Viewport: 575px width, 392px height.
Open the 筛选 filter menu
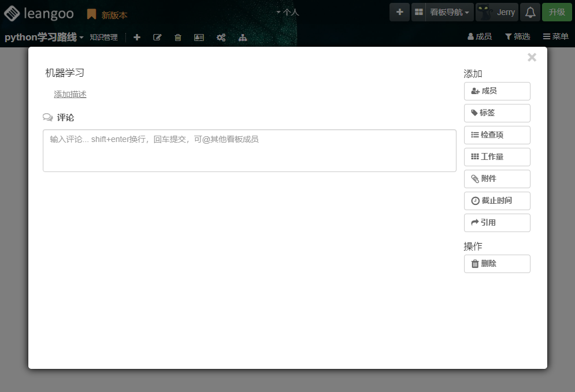click(517, 36)
